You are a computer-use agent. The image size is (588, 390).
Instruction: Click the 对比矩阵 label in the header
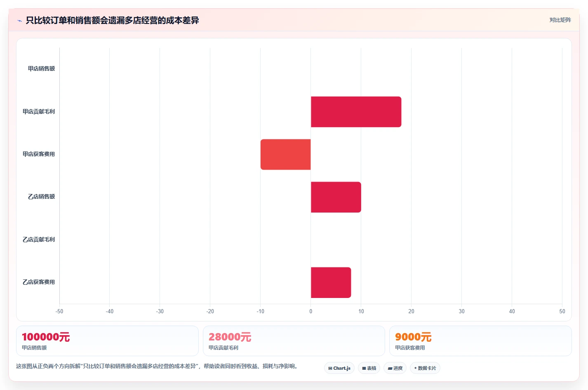(x=560, y=20)
